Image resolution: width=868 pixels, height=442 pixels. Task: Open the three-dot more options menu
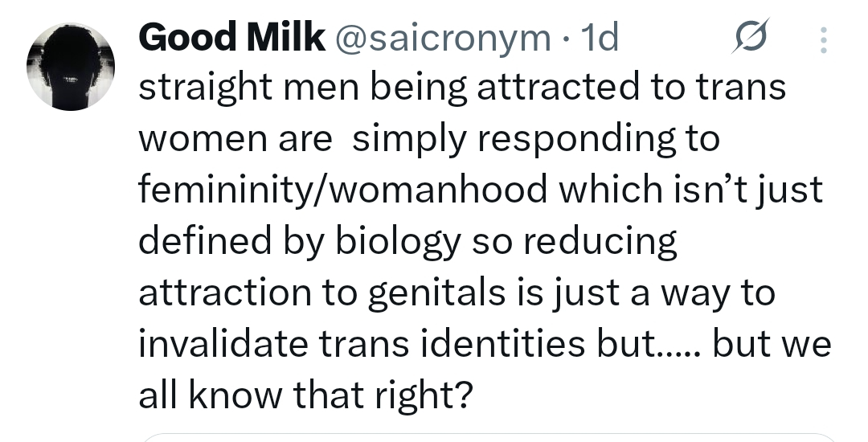[822, 39]
